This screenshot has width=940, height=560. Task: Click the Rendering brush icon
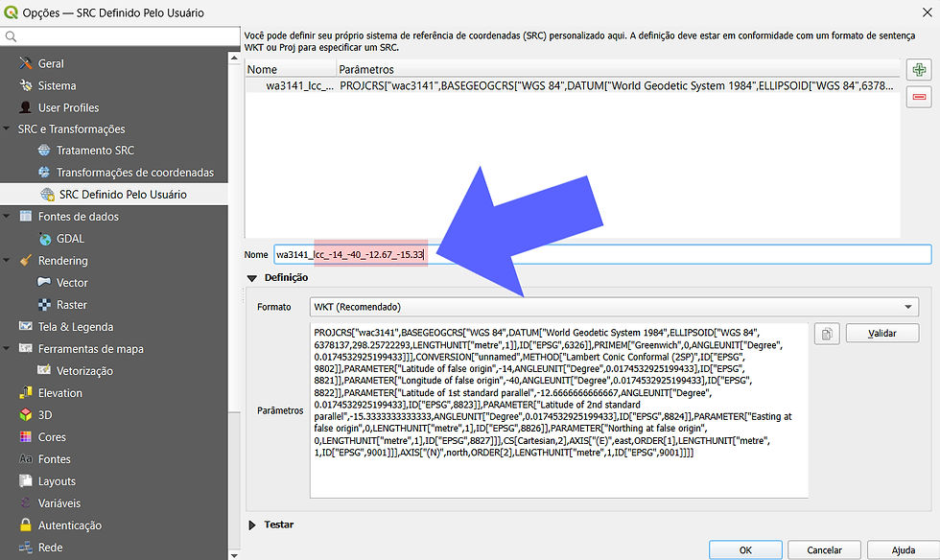25,260
